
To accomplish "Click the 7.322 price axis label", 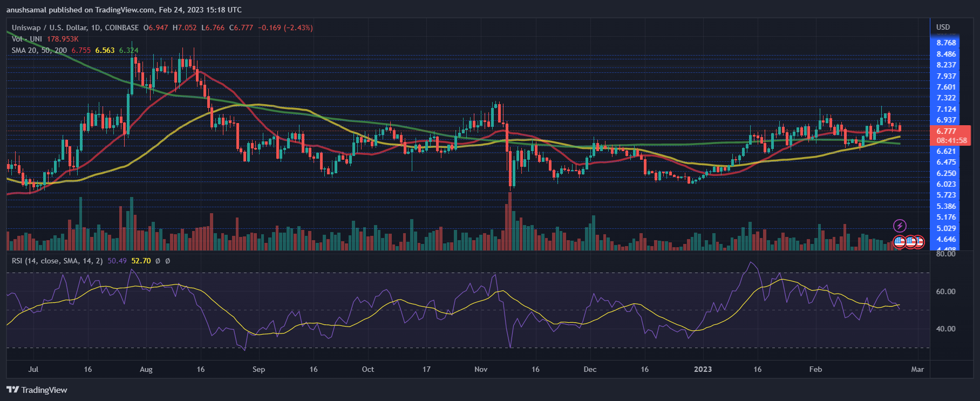I will click(x=946, y=98).
